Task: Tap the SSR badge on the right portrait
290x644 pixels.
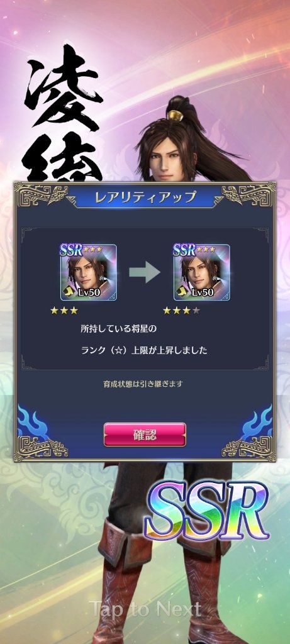Action: [185, 249]
